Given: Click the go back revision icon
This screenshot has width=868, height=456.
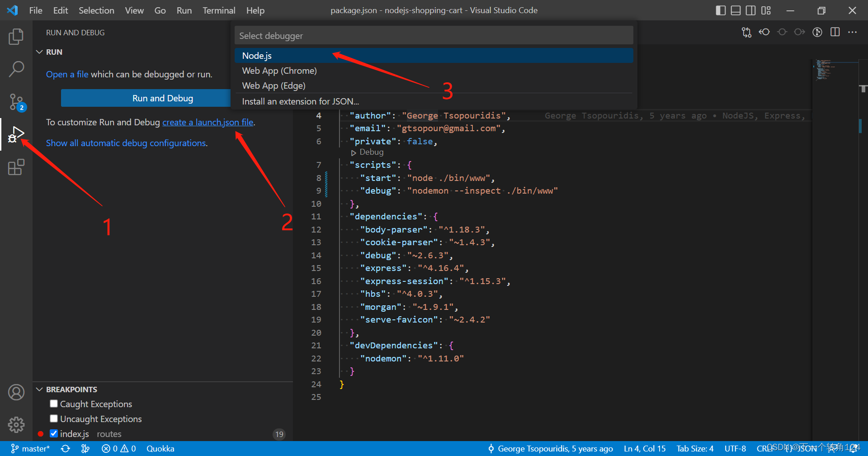Looking at the screenshot, I should [764, 32].
